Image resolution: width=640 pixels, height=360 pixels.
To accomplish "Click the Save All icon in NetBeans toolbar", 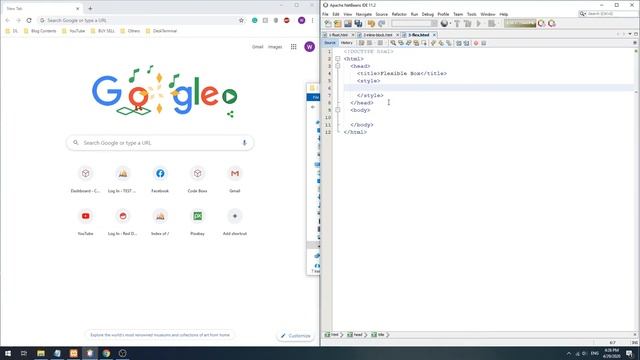I will [358, 24].
